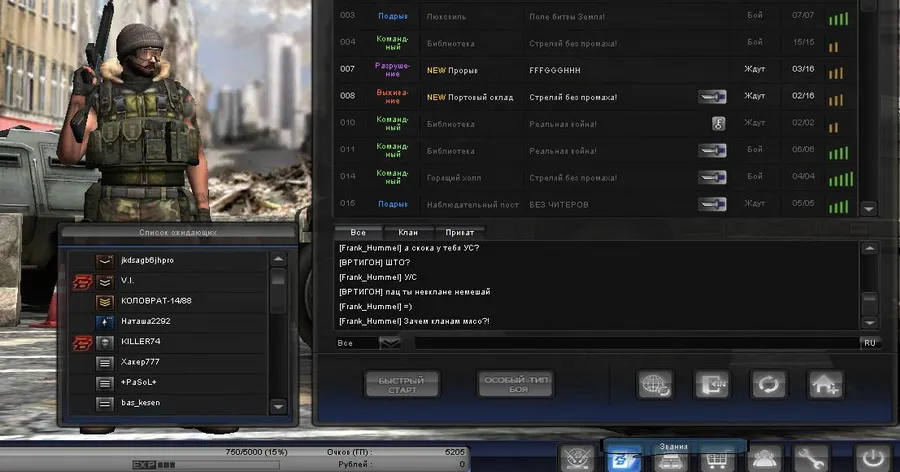Click the power exit icon
The image size is (900, 472).
[x=873, y=459]
